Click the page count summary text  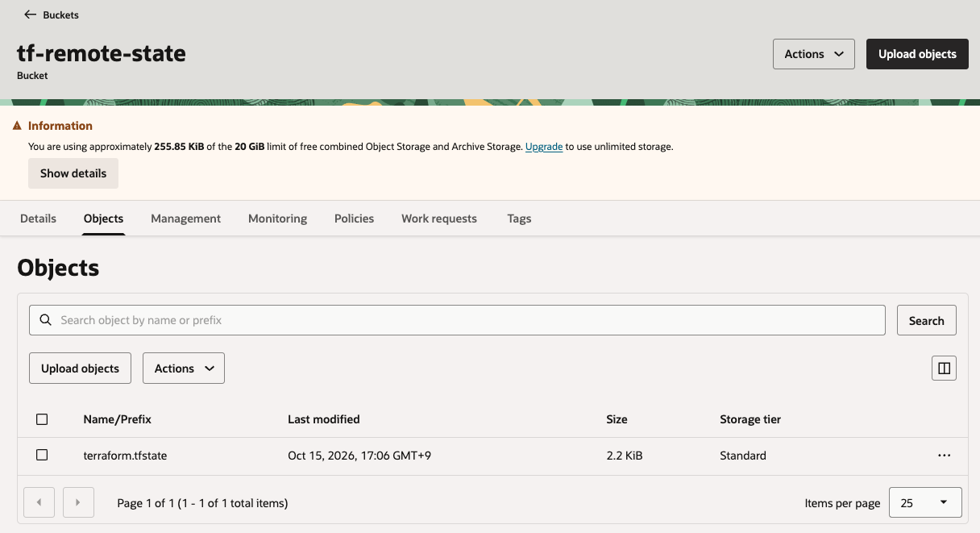pos(203,503)
